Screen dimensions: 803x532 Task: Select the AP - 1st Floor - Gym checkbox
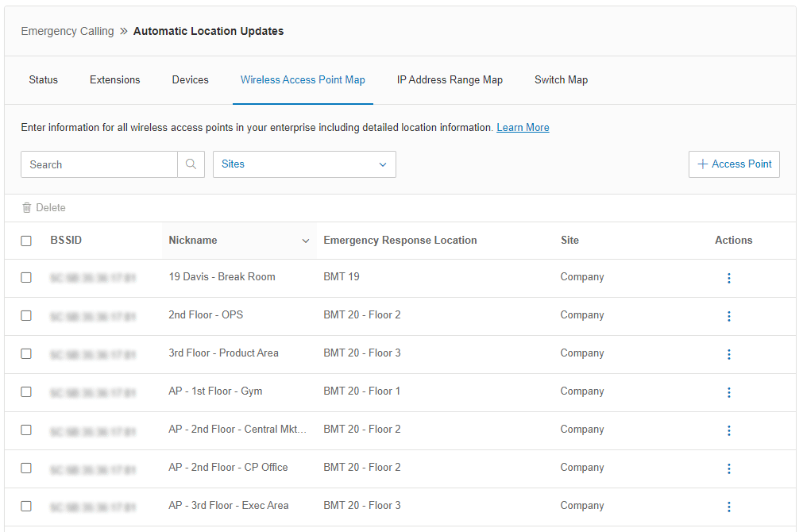[x=26, y=392]
